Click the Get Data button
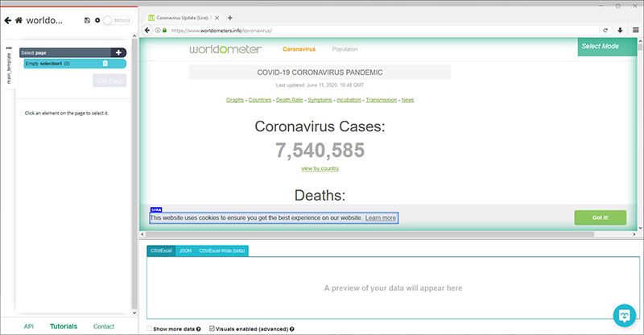The height and width of the screenshot is (335, 644). 109,81
